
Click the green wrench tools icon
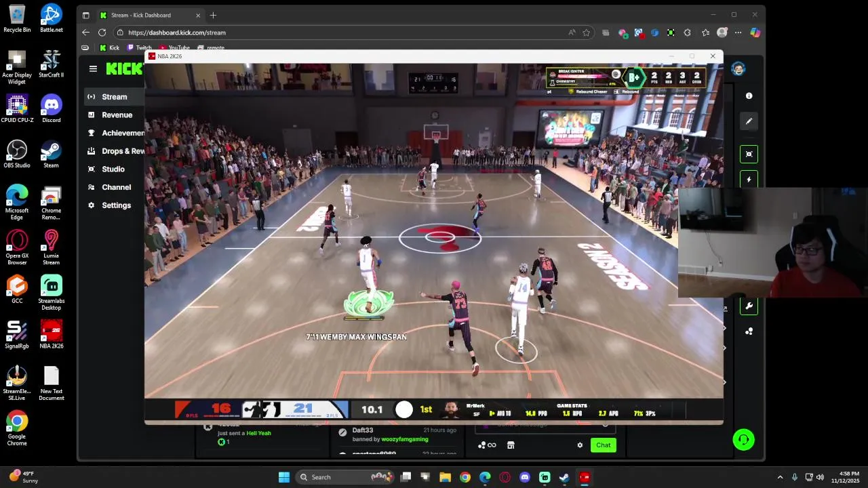click(x=749, y=306)
